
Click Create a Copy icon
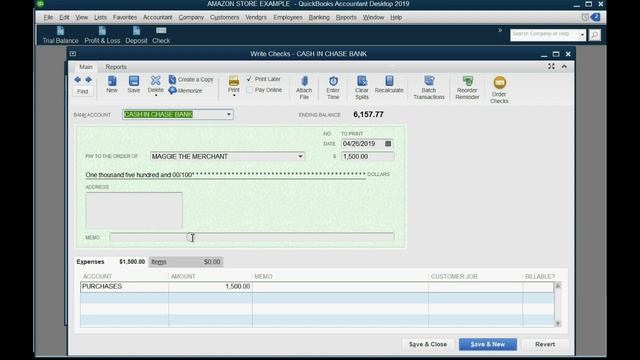click(x=172, y=79)
